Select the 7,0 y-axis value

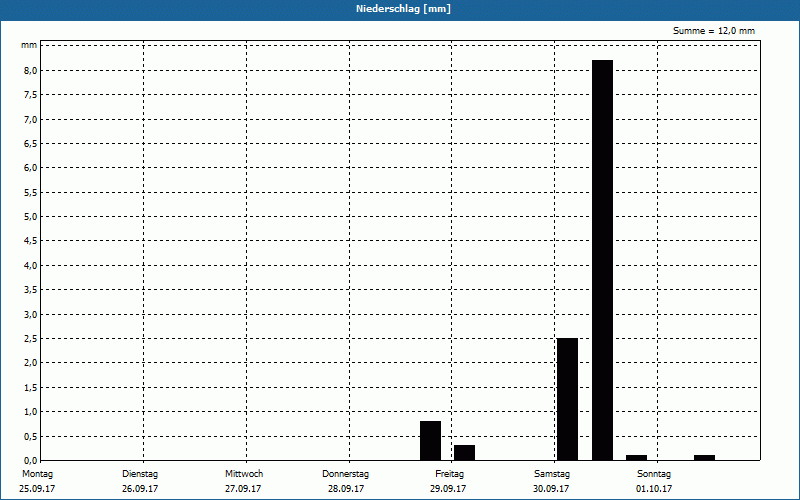31,119
